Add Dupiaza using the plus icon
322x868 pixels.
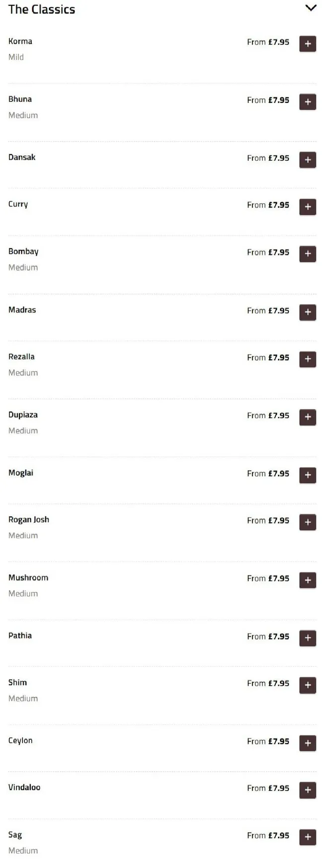click(308, 417)
